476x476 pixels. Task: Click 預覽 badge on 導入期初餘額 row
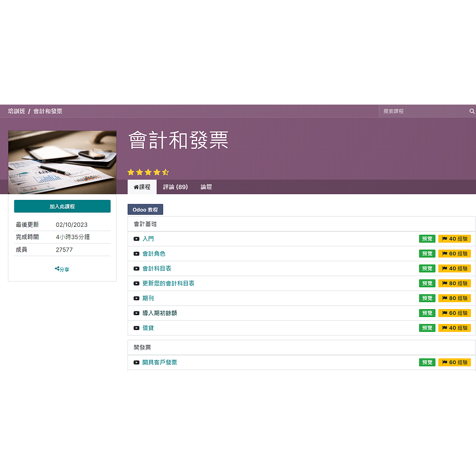point(427,313)
